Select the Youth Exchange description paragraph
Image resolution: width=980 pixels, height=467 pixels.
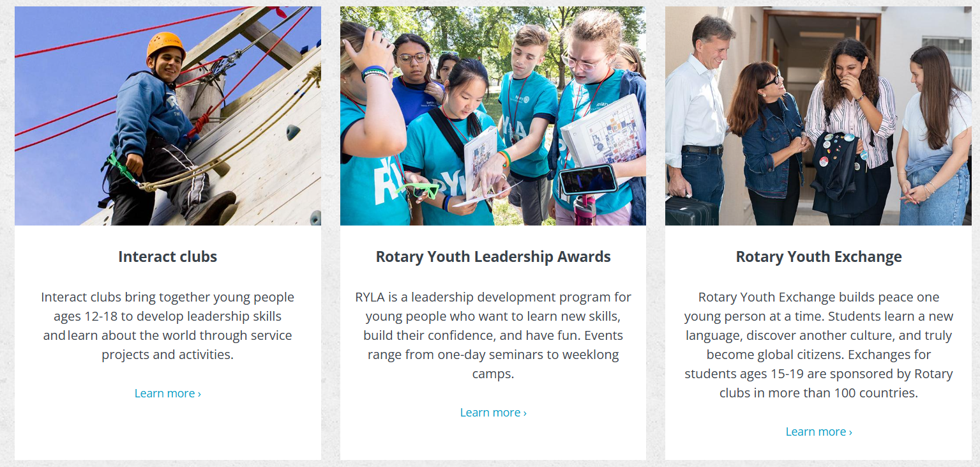[x=818, y=345]
